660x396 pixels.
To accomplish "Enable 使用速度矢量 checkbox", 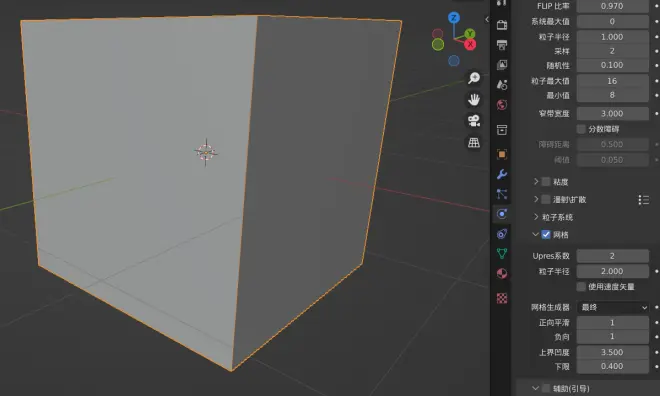I will point(581,287).
